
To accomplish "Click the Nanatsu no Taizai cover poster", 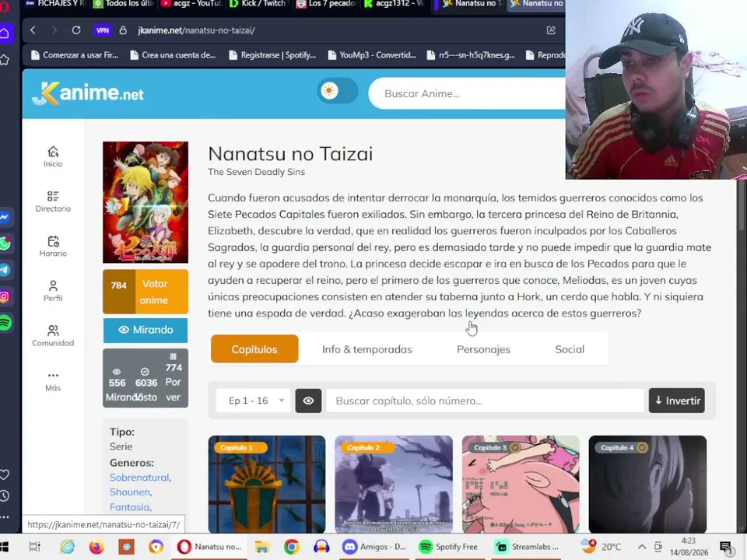I will [146, 202].
